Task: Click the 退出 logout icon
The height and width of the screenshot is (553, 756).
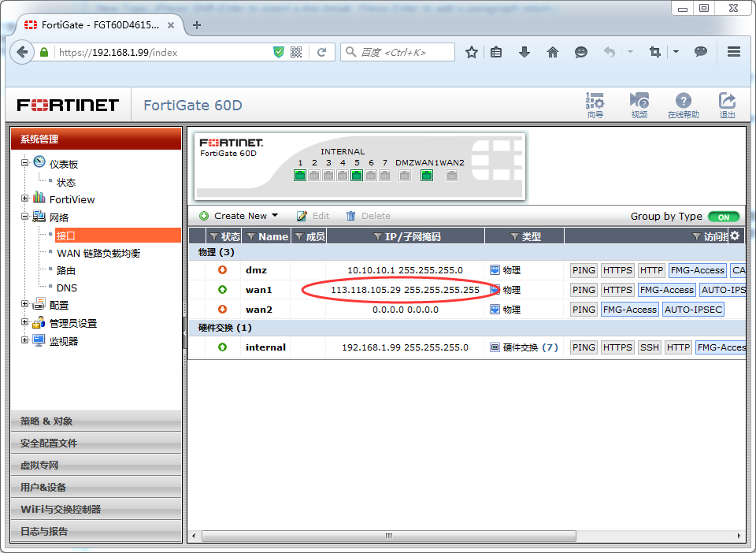Action: pos(727,105)
